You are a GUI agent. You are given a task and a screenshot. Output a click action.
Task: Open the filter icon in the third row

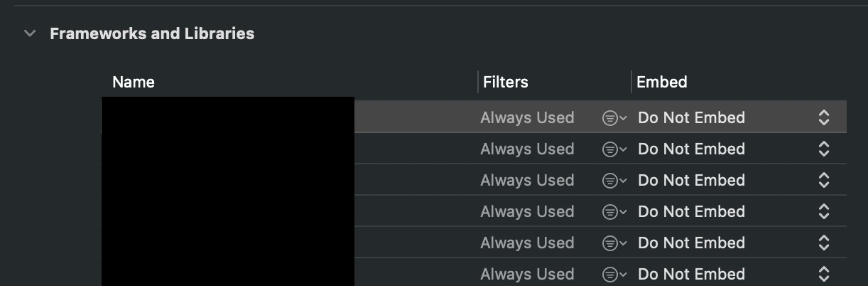pyautogui.click(x=614, y=181)
